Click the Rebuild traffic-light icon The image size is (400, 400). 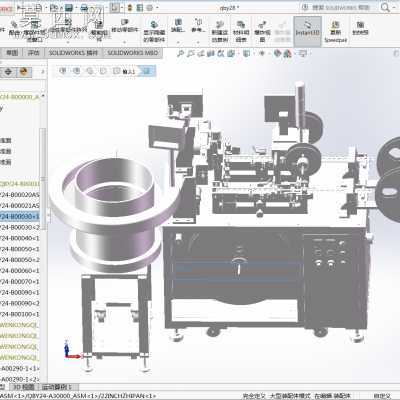click(130, 7)
